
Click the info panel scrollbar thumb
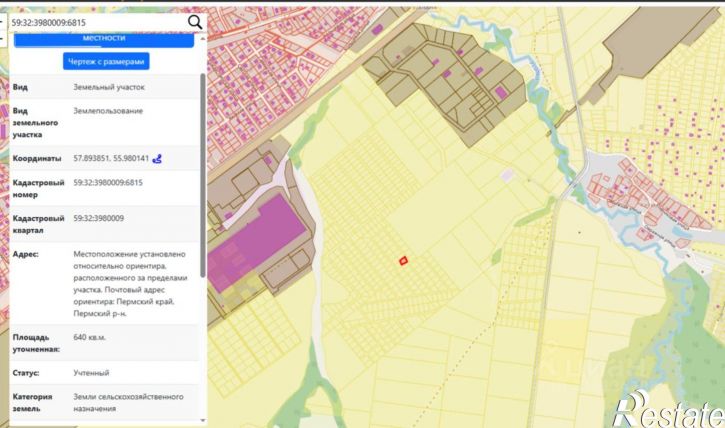[203, 175]
